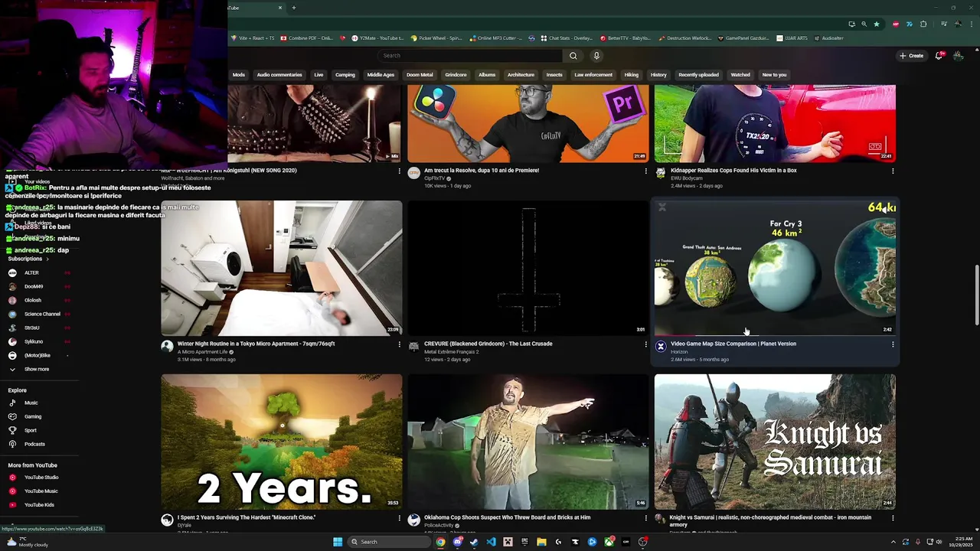
Task: Click Horizon channel avatar under map video
Action: coord(661,347)
